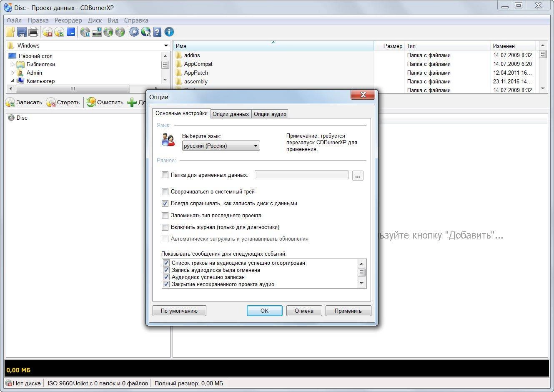Screen dimensions: 554x392
Task: Click the Отмена button
Action: pyautogui.click(x=304, y=311)
